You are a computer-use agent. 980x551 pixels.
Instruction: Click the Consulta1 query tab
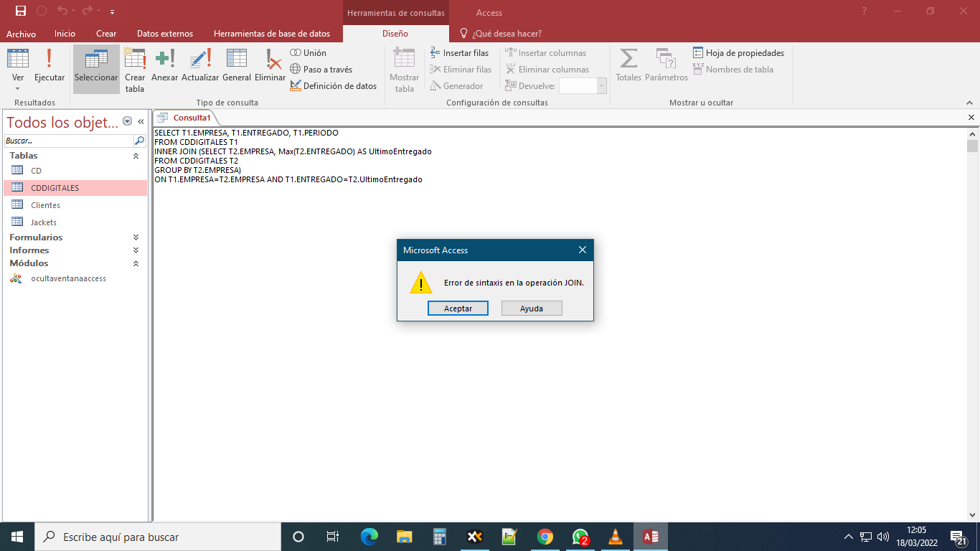click(x=185, y=118)
